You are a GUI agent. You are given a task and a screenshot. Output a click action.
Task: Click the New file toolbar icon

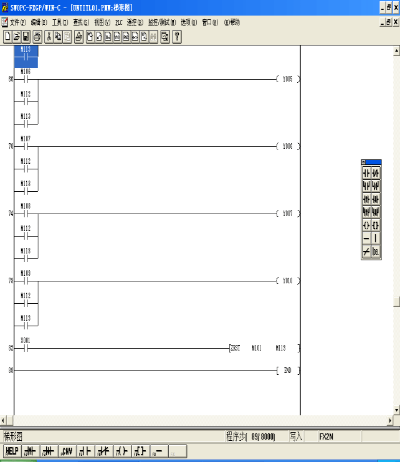[x=8, y=37]
